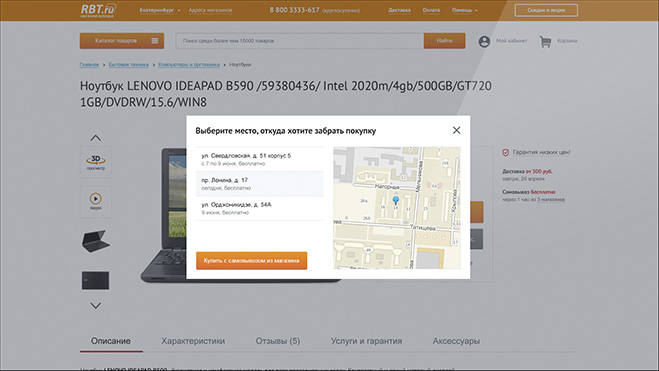This screenshot has width=659, height=371.
Task: Open the Оплата link
Action: coord(431,10)
